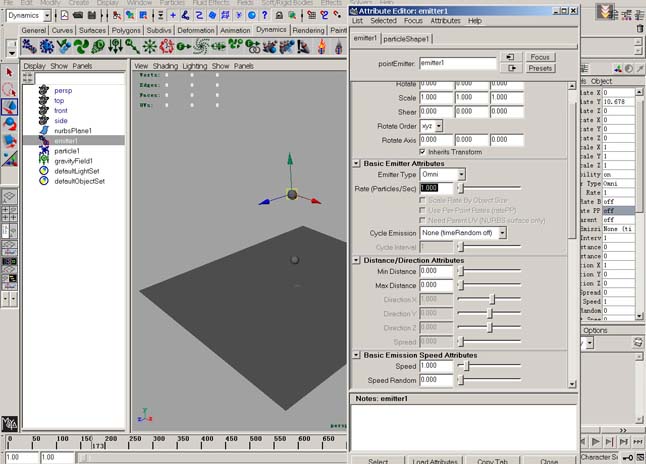The height and width of the screenshot is (464, 646).
Task: Choose the Move tool in the toolbox
Action: [x=9, y=107]
